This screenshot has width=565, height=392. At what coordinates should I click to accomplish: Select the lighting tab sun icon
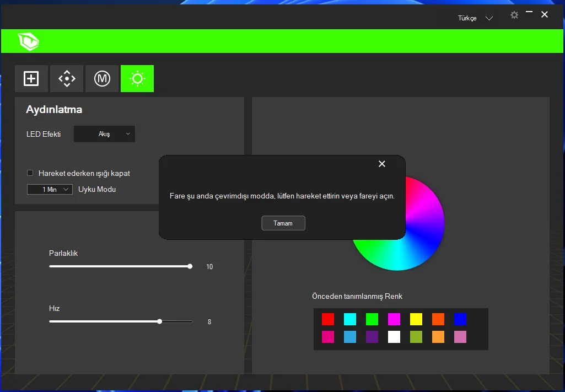coord(137,78)
